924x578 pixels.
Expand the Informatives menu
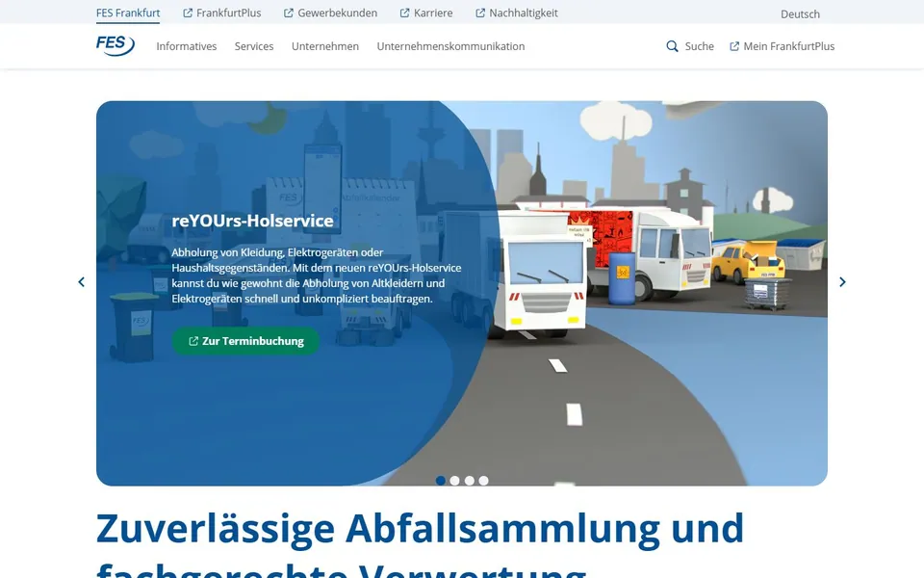pos(186,46)
